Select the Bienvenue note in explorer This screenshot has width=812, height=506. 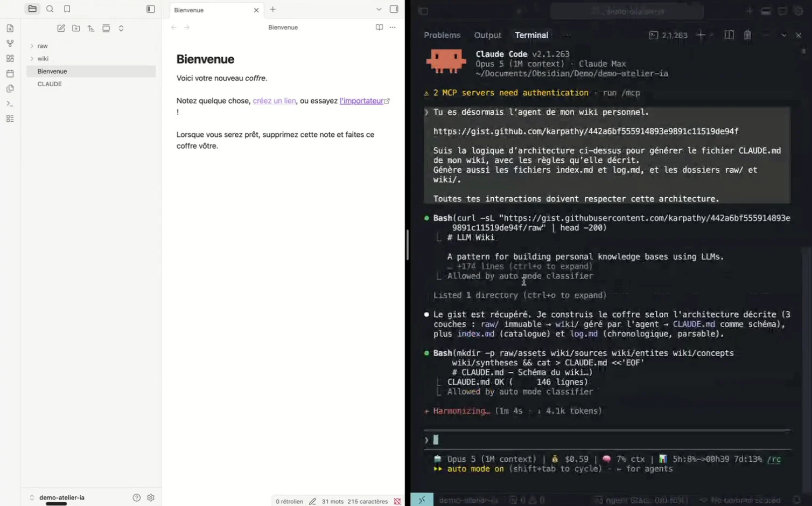point(90,71)
